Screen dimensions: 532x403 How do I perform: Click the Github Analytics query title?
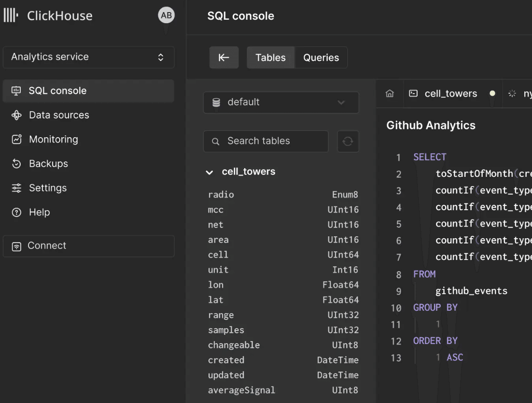click(431, 126)
